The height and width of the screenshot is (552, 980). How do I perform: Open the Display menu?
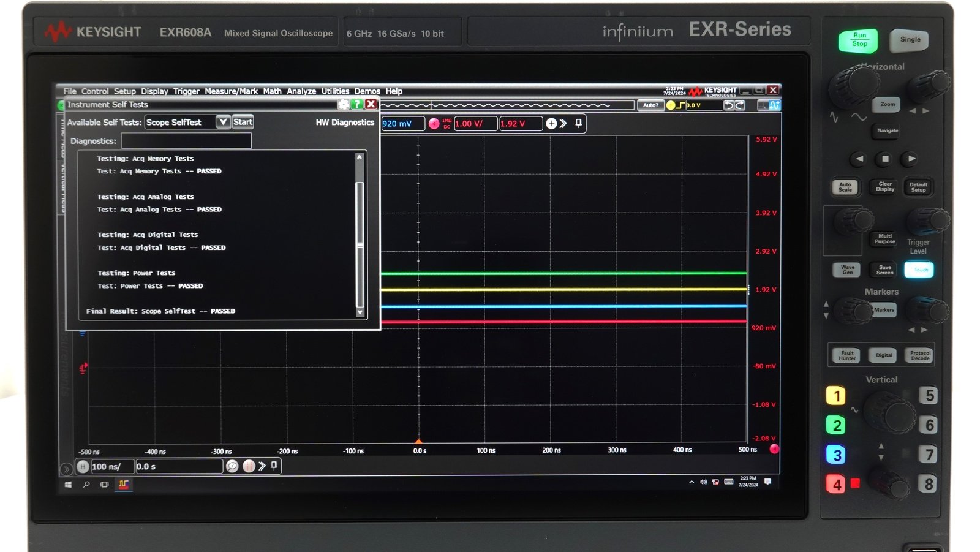coord(154,91)
